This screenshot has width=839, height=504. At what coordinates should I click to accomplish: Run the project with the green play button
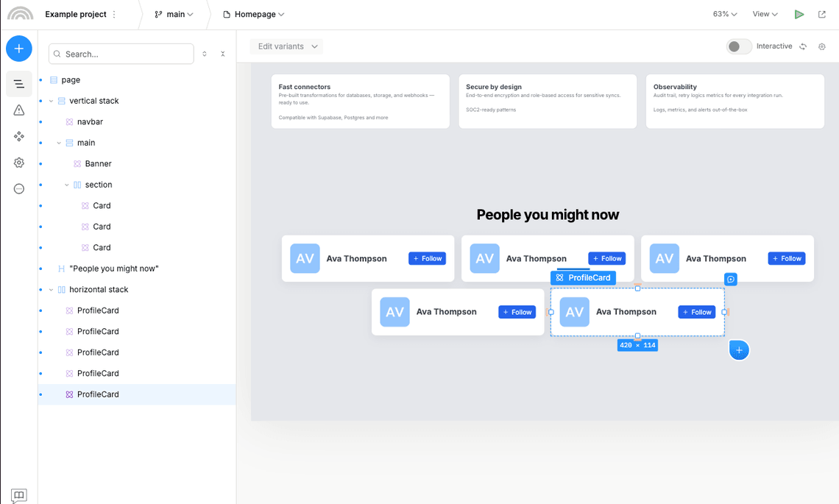(x=799, y=14)
